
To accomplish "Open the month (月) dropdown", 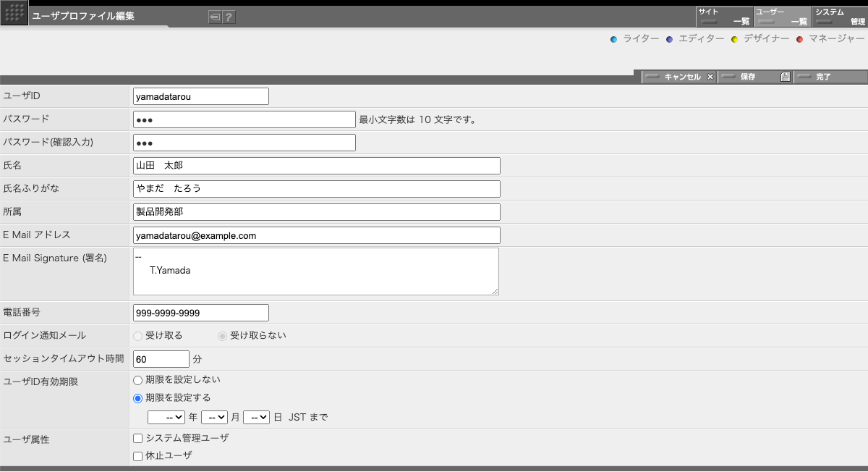I will click(x=214, y=417).
